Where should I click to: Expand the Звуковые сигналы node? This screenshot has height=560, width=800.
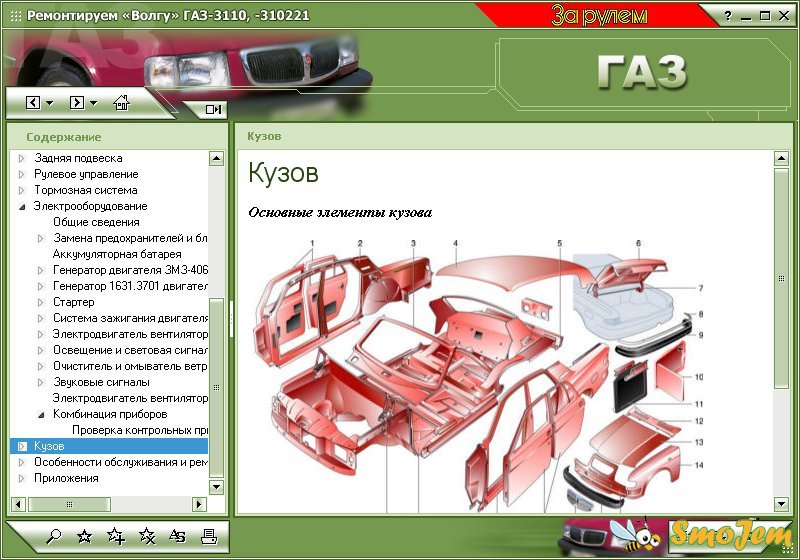[x=41, y=383]
